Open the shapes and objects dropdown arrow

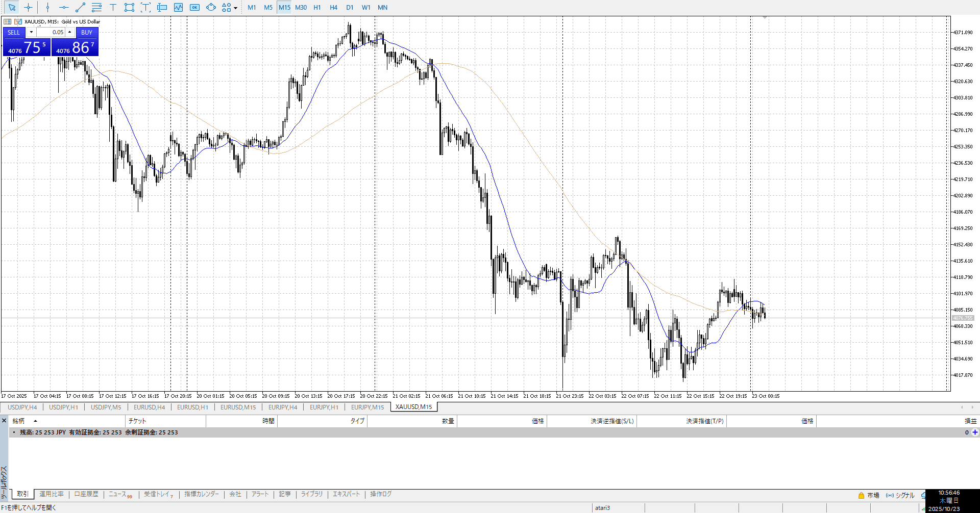point(235,8)
